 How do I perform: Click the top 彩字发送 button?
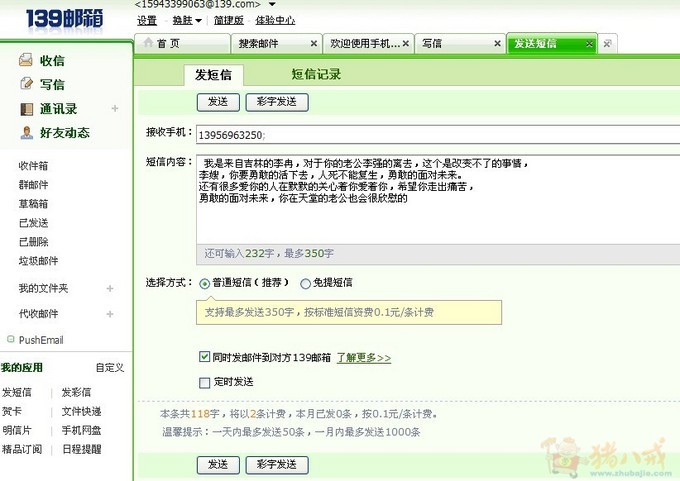click(x=277, y=102)
